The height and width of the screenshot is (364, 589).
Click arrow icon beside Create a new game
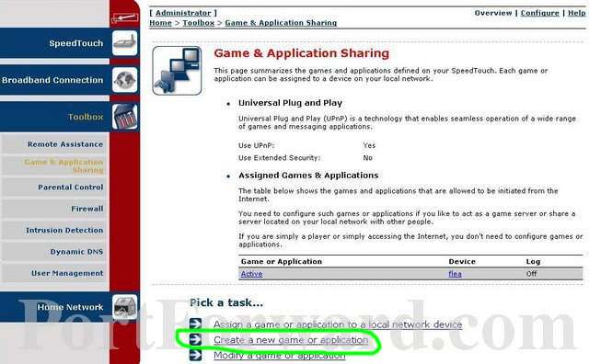click(x=195, y=339)
